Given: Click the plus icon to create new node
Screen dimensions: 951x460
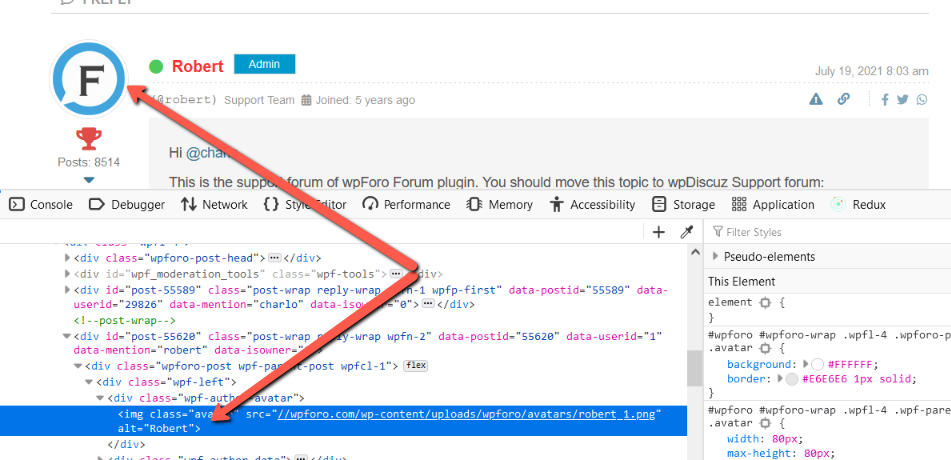Looking at the screenshot, I should pyautogui.click(x=659, y=232).
